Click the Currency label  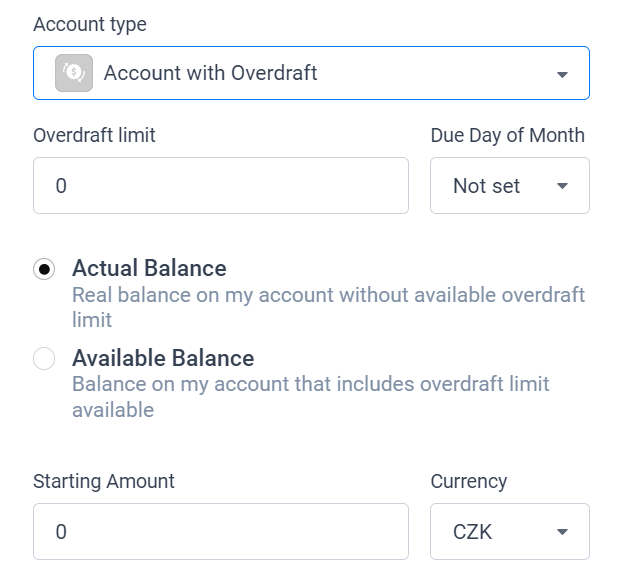pyautogui.click(x=469, y=481)
